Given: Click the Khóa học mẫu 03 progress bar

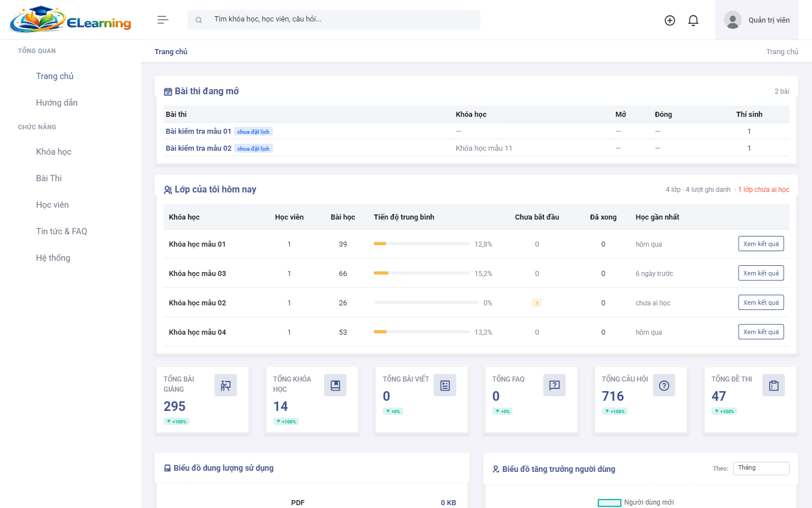Looking at the screenshot, I should click(422, 273).
